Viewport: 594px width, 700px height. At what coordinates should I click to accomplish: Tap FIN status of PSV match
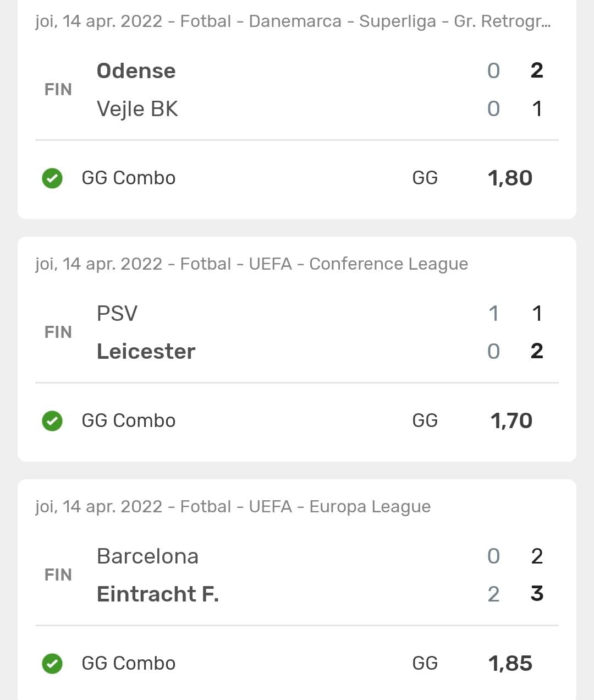point(58,332)
